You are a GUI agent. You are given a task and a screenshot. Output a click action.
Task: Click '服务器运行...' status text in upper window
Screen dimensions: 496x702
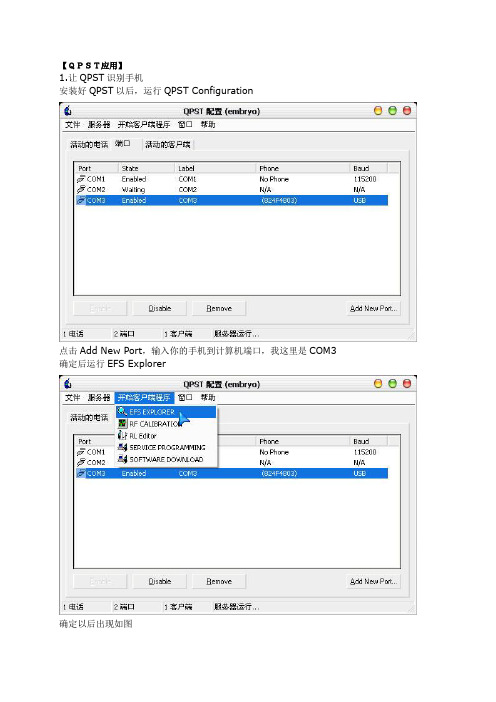click(x=236, y=334)
